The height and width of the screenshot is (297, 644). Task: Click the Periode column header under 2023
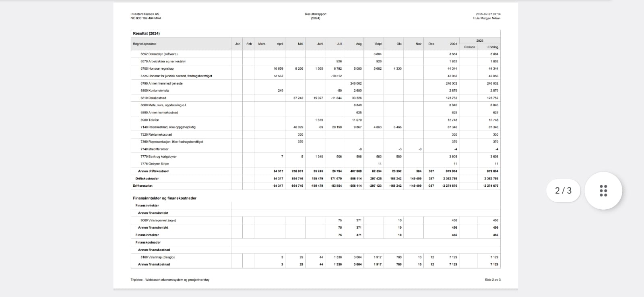[470, 47]
